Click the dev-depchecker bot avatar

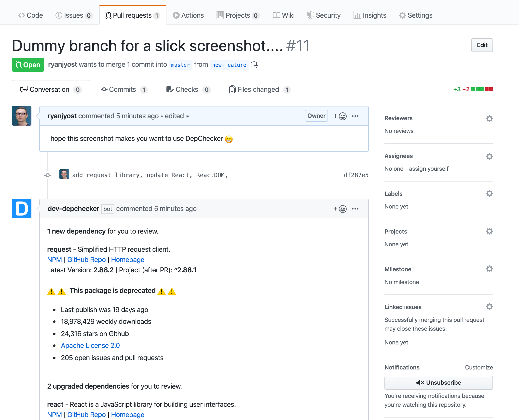pyautogui.click(x=22, y=209)
